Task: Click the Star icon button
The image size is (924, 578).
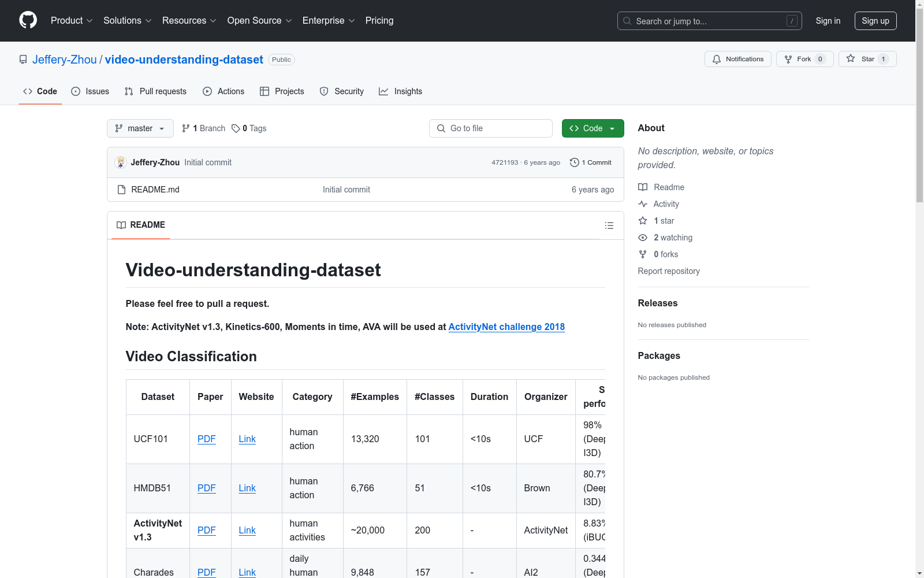Action: pos(851,59)
